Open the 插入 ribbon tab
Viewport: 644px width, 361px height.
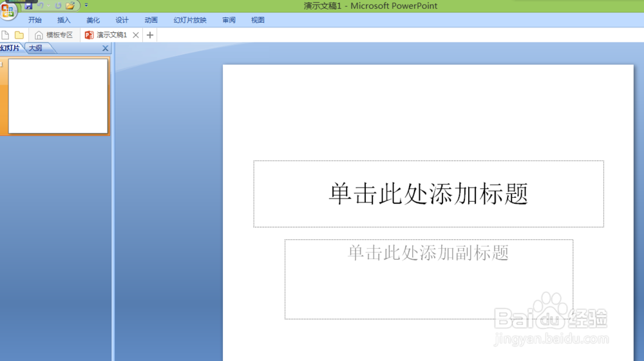pyautogui.click(x=64, y=20)
